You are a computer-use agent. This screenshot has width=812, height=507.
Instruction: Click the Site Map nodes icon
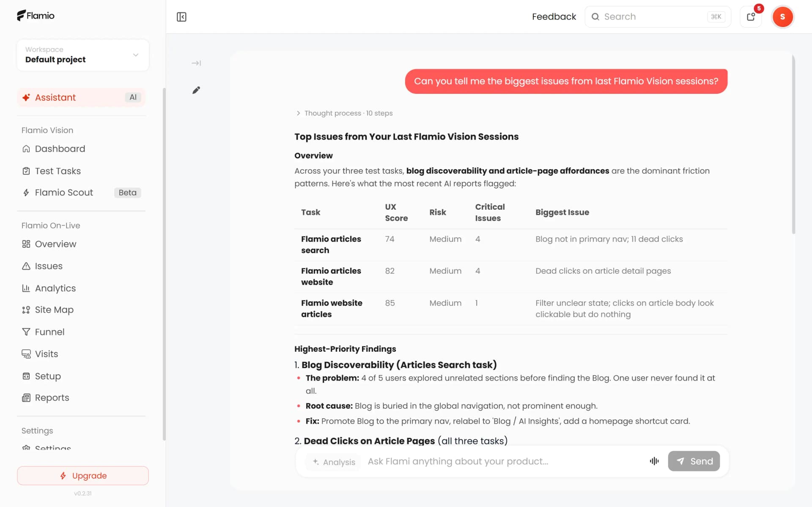tap(26, 310)
